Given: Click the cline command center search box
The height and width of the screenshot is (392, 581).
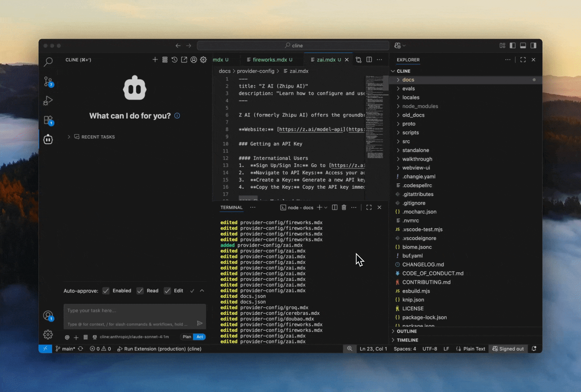Looking at the screenshot, I should tap(293, 46).
